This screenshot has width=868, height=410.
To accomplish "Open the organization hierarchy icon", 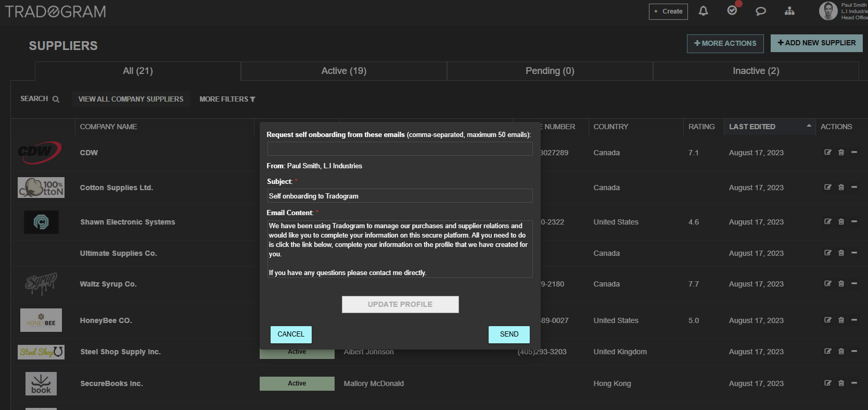I will 789,11.
